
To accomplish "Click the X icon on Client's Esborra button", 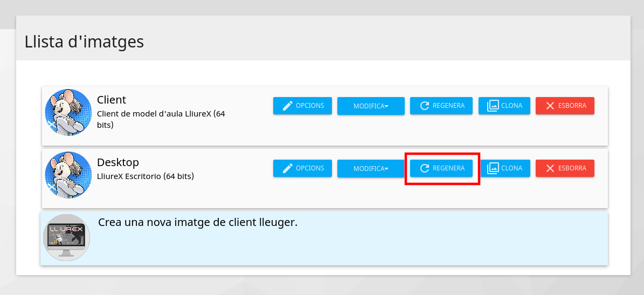I will point(550,106).
